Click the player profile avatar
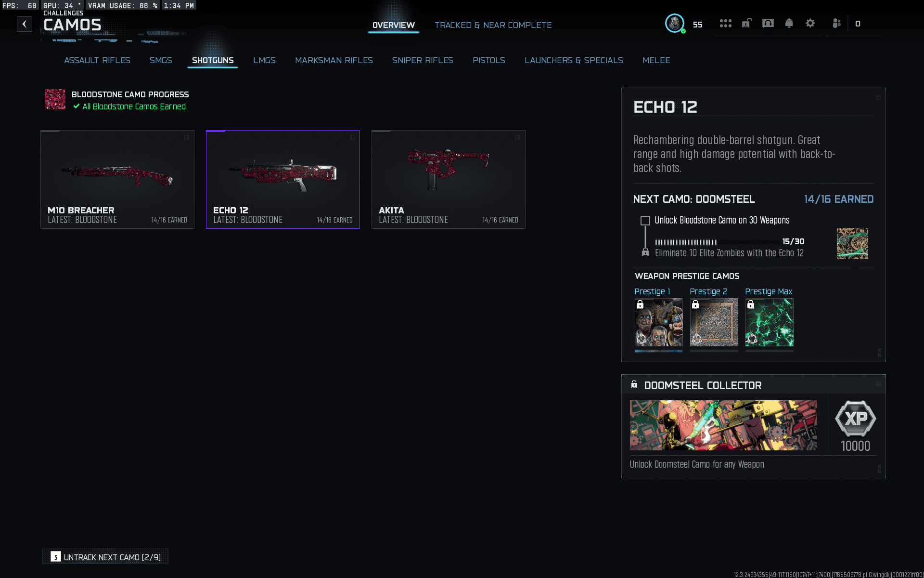Image resolution: width=924 pixels, height=578 pixels. click(x=674, y=24)
